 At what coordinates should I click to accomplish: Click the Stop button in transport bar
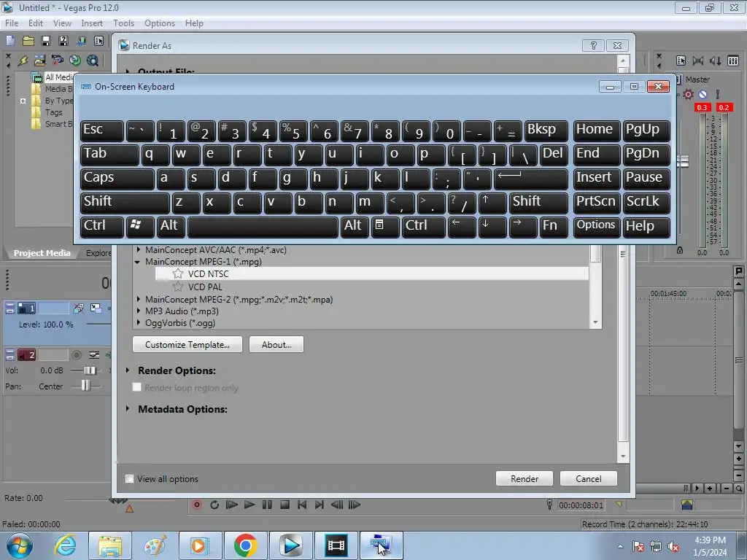[285, 505]
